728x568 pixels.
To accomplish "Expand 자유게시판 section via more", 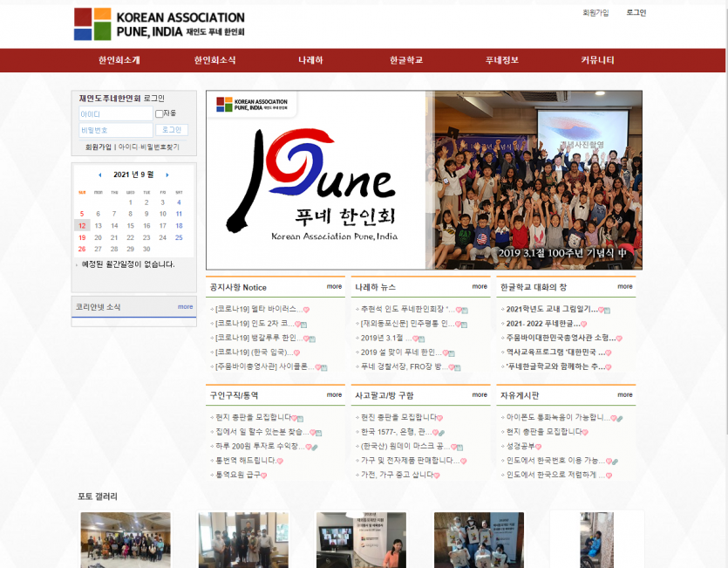I will pyautogui.click(x=625, y=394).
